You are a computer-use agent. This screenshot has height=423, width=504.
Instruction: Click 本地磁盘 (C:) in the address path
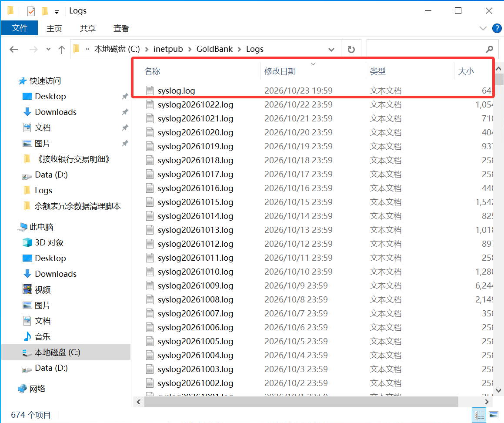point(117,49)
